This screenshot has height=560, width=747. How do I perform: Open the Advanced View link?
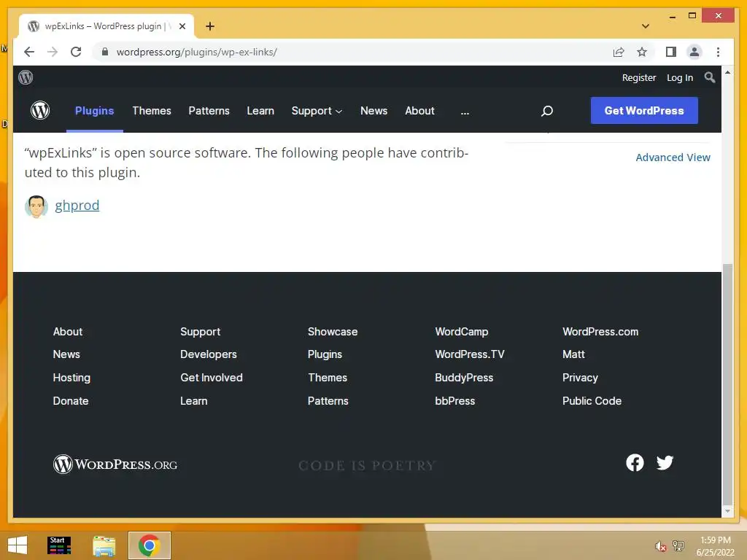[x=673, y=157]
